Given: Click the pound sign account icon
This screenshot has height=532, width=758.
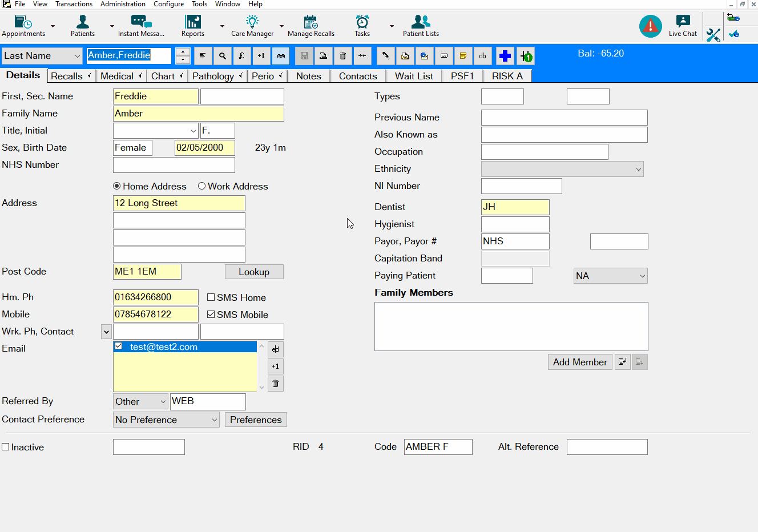Looking at the screenshot, I should pos(241,56).
